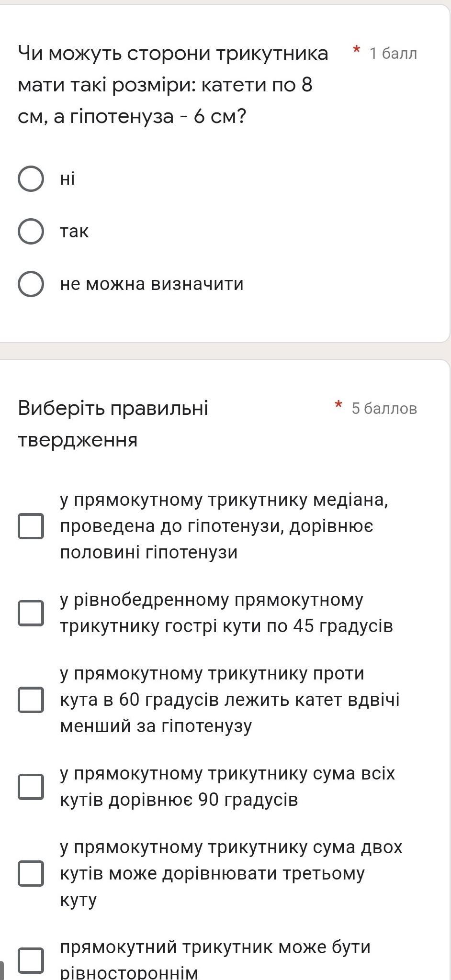Image resolution: width=451 pixels, height=980 pixels.
Task: Tick the checkbox for 'може бути рівностороннім'
Action: (x=31, y=960)
